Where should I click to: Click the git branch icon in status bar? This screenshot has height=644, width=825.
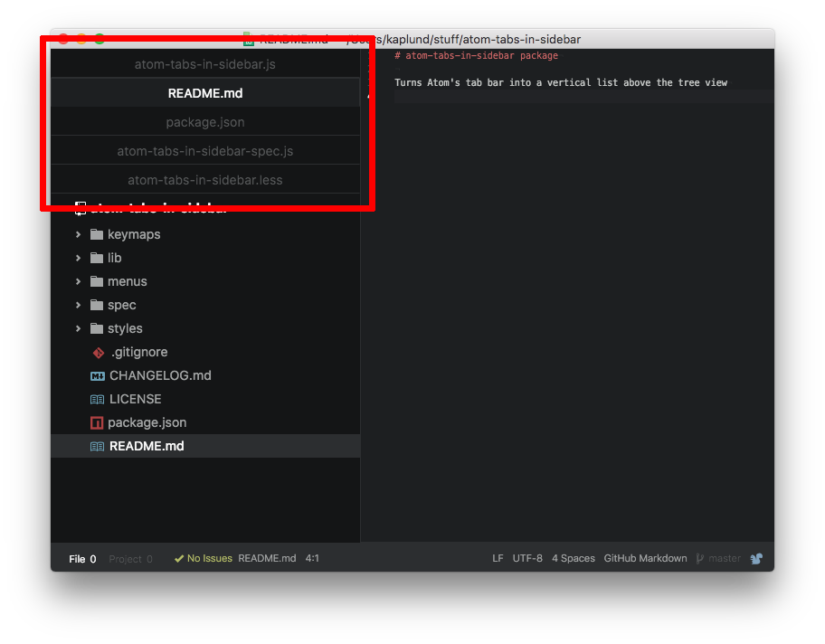700,559
